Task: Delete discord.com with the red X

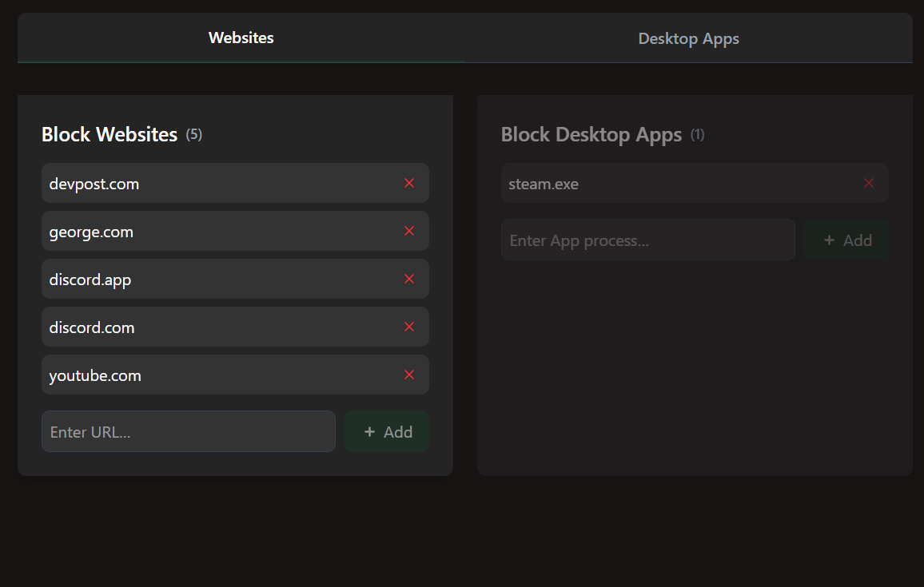Action: (x=409, y=327)
